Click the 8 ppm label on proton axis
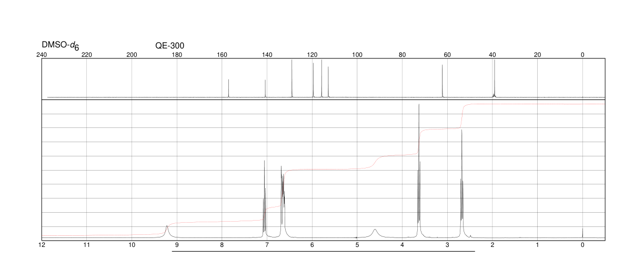This screenshot has height=278, width=644. [x=222, y=245]
